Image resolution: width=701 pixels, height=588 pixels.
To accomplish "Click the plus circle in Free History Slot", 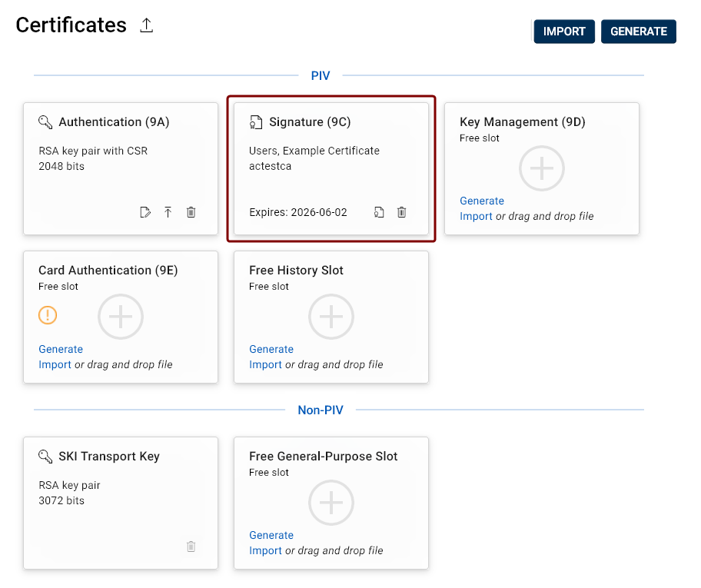I will [x=331, y=316].
